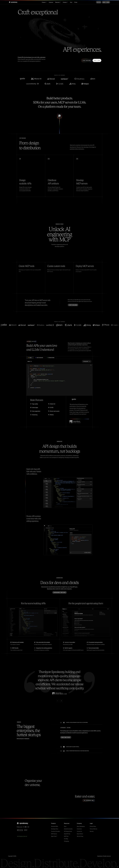Switch to the TERRAFORM code tab
Viewport: 119px width, 868px height.
pyautogui.click(x=50, y=357)
